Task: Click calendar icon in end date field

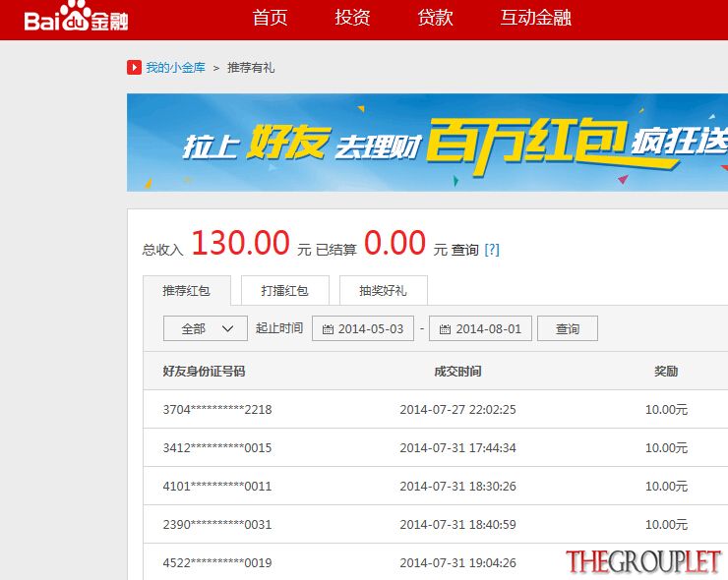Action: [x=445, y=329]
